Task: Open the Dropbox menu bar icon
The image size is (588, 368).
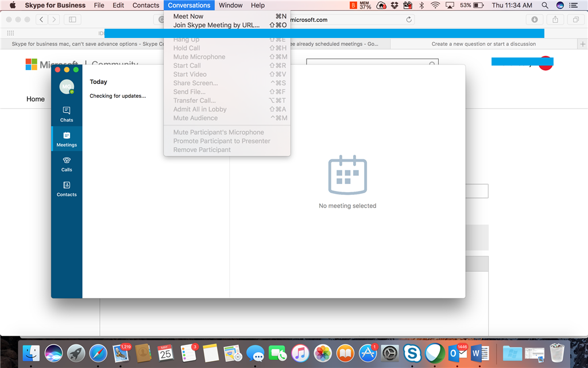Action: (x=394, y=5)
